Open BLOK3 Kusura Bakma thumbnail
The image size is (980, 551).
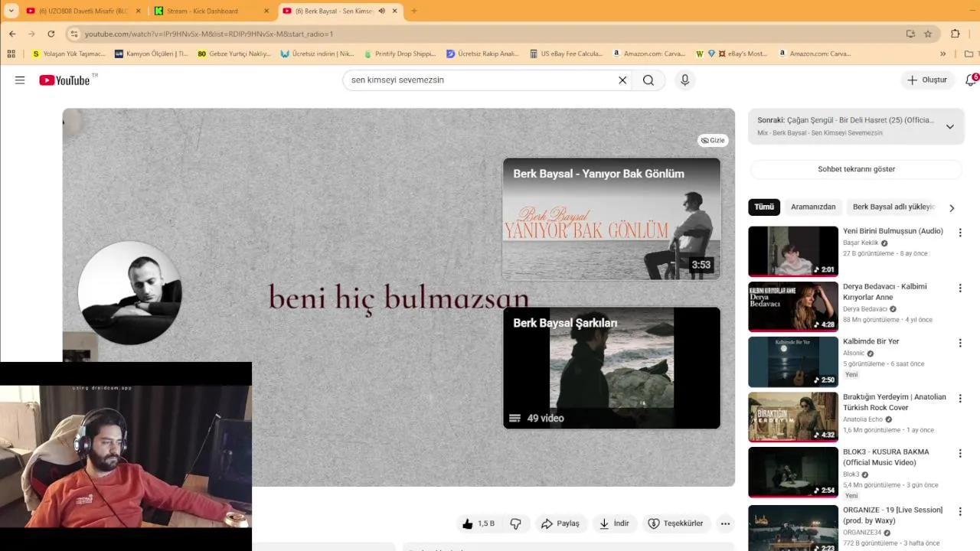793,472
